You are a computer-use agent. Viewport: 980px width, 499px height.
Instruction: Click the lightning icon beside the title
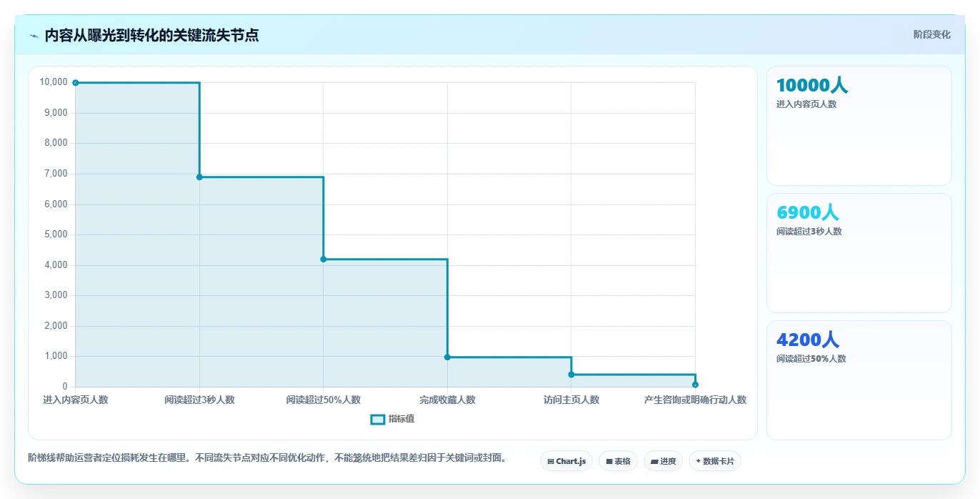click(34, 36)
